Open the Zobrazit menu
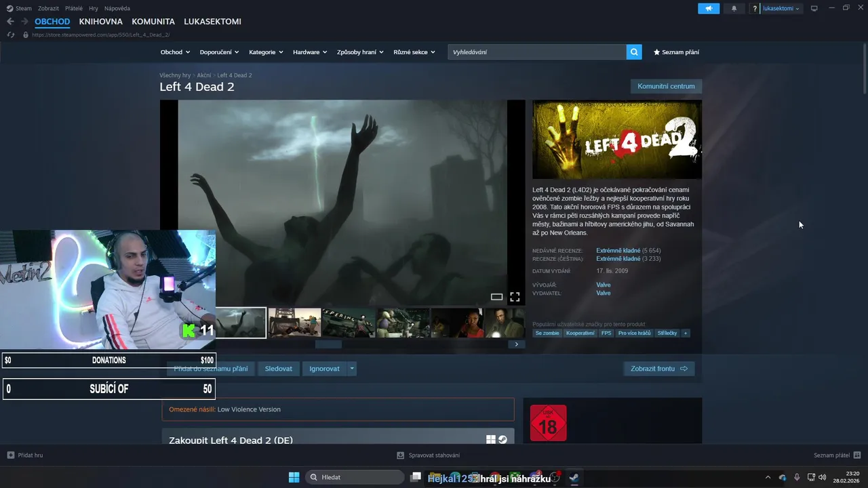Viewport: 868px width, 488px height. point(48,9)
